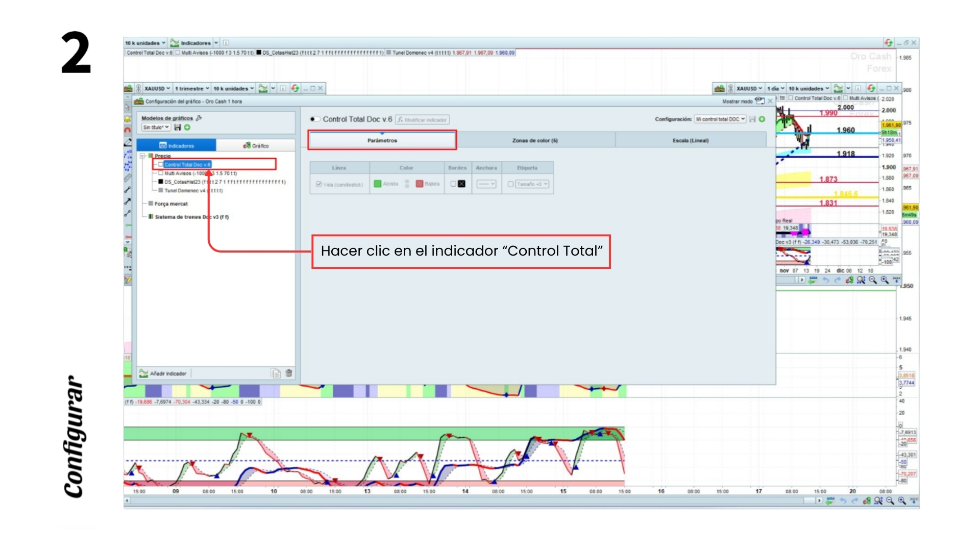The image size is (980, 551).
Task: Open Mi control total DOC configuration dropdown
Action: point(720,119)
